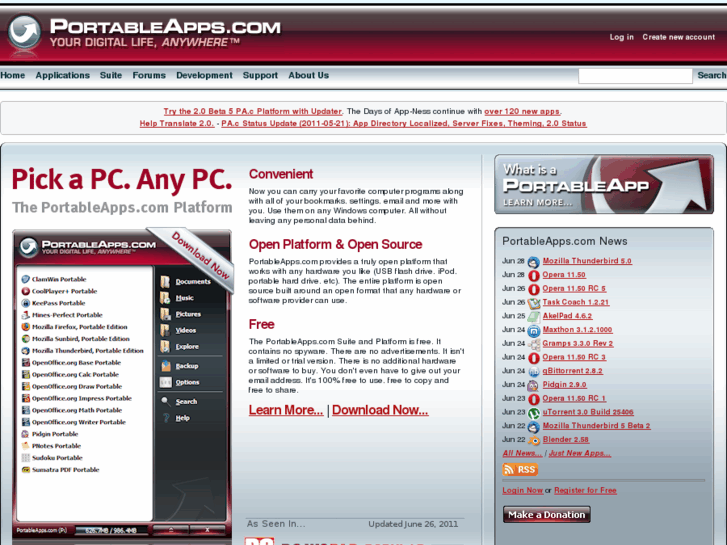Click the AkelPad 4.6.2 icon

click(534, 317)
